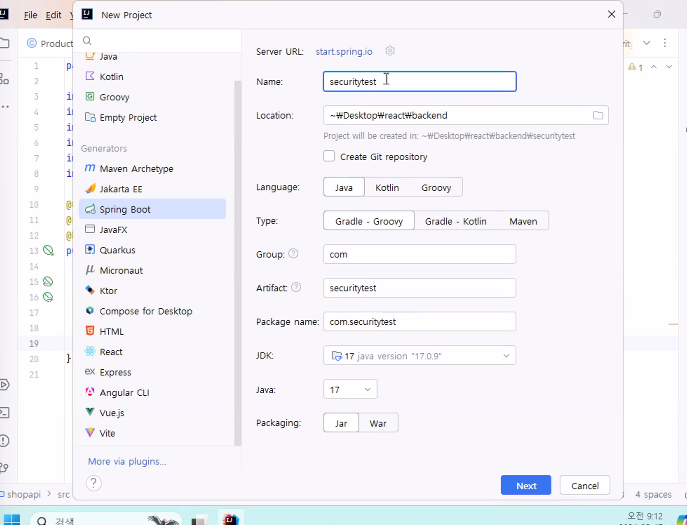Viewport: 687px width, 525px height.
Task: Open Java version dropdown
Action: pos(350,389)
